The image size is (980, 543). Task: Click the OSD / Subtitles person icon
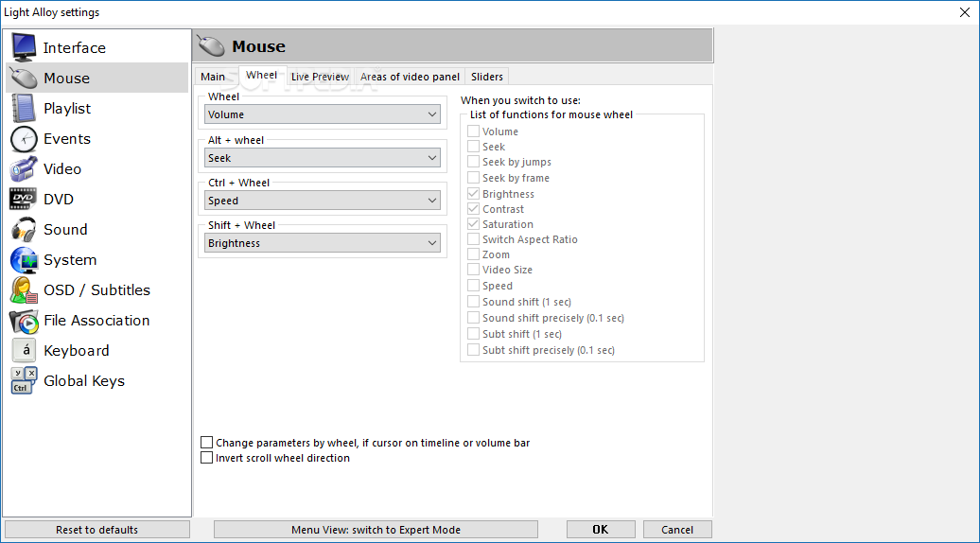click(24, 289)
